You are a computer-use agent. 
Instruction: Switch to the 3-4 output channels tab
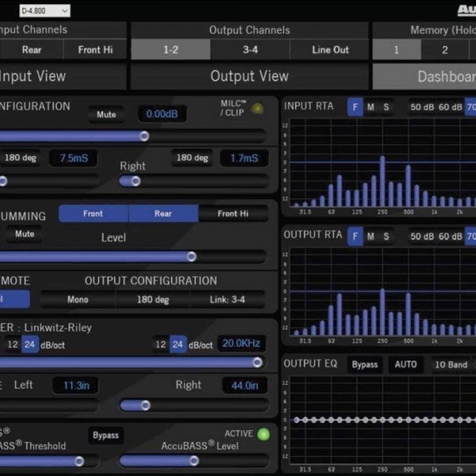coord(250,50)
